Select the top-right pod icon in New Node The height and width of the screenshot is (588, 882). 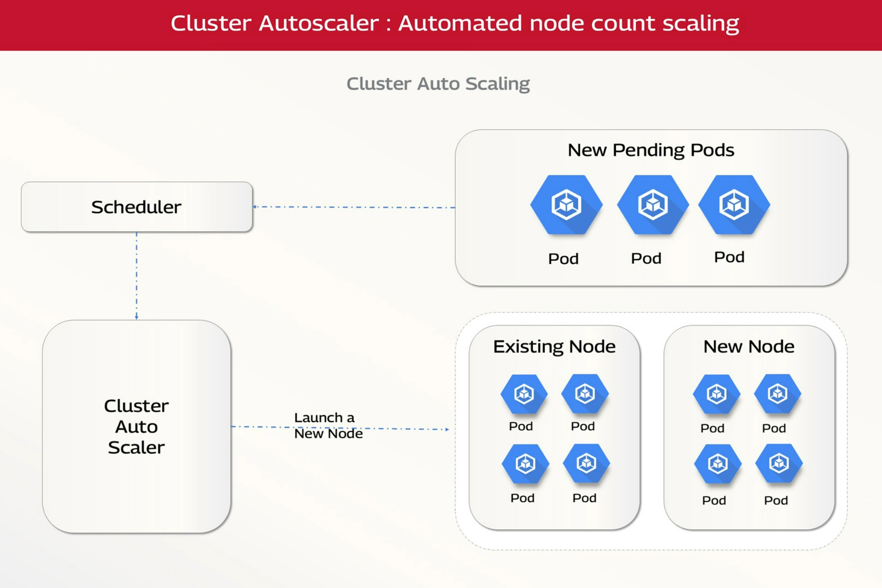[x=778, y=394]
